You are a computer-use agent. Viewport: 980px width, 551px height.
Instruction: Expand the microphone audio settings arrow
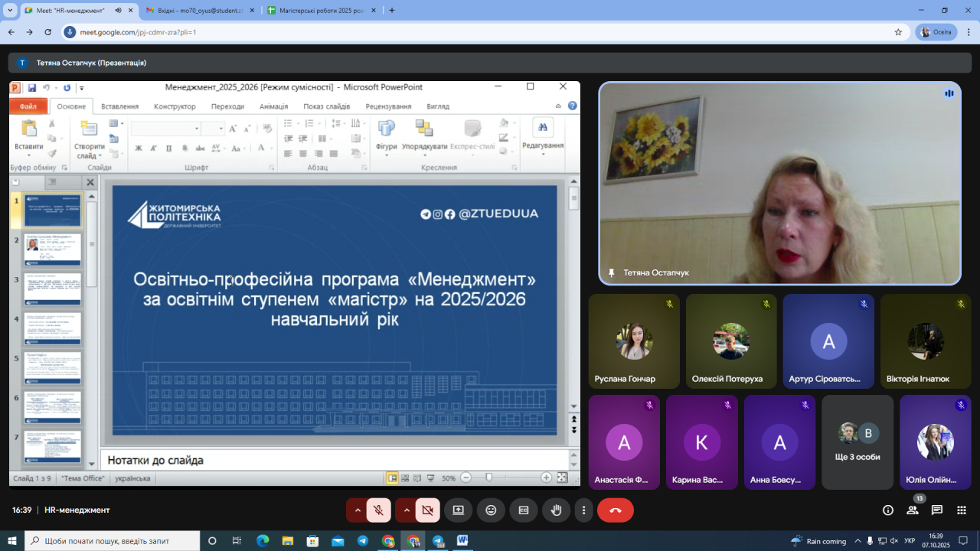358,510
